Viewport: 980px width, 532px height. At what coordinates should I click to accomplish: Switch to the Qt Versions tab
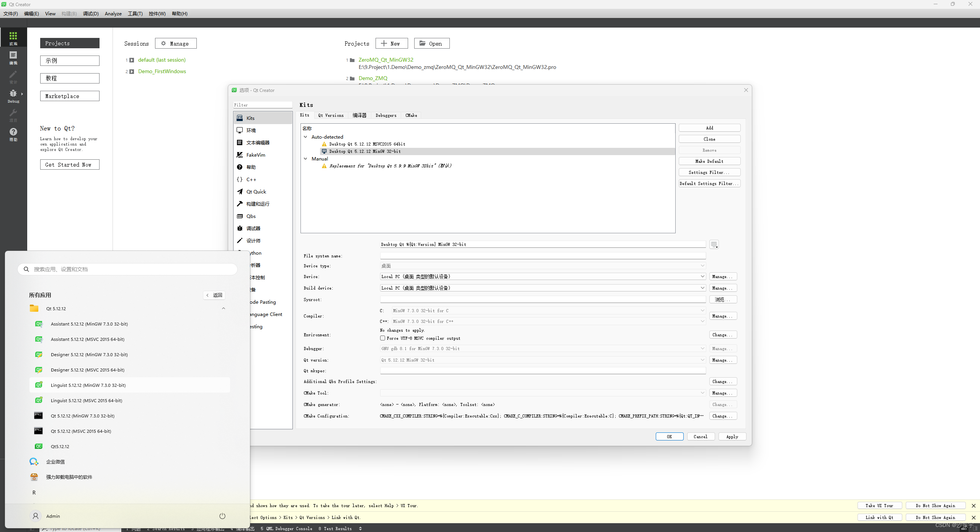331,115
